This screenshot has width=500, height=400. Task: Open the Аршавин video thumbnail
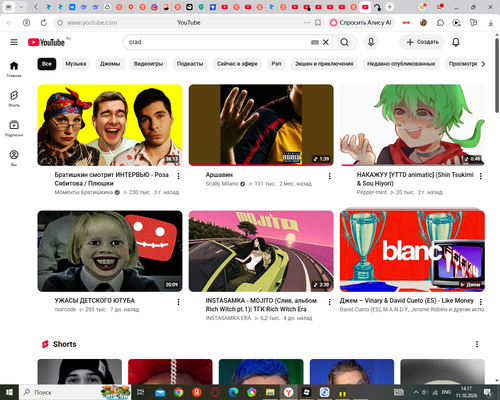click(x=261, y=125)
